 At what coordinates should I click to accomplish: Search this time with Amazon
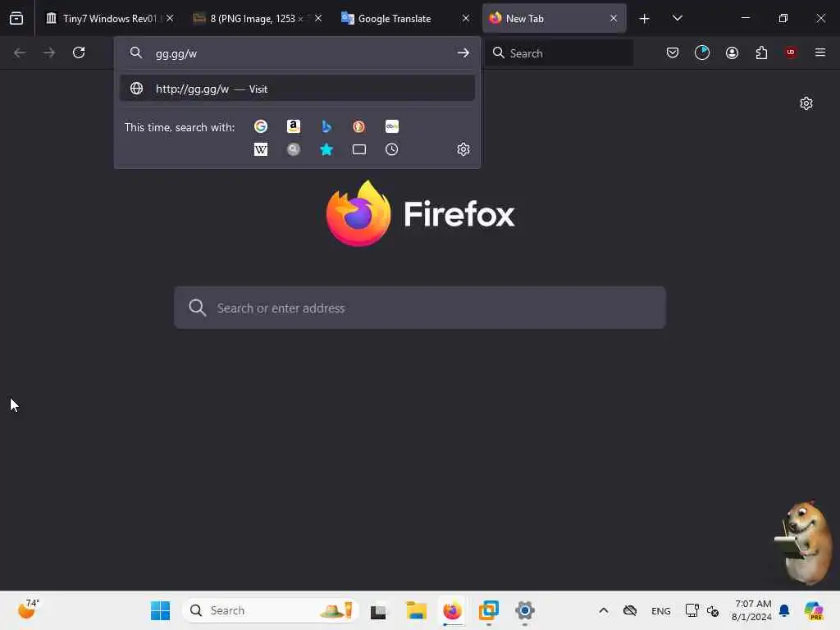(294, 126)
